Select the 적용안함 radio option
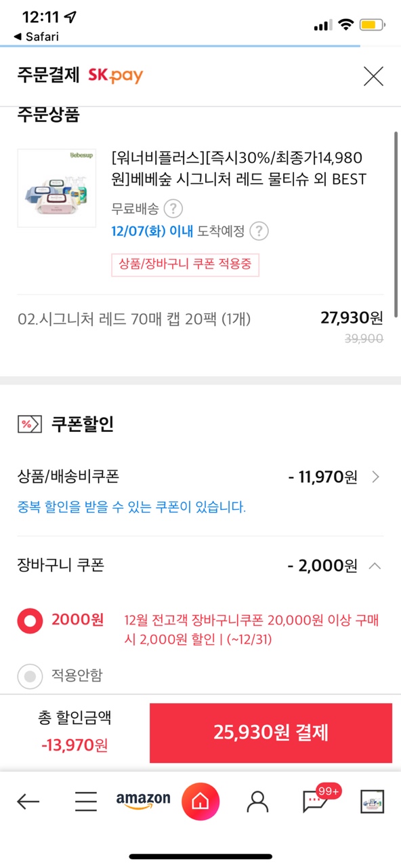The image size is (401, 868). click(30, 675)
